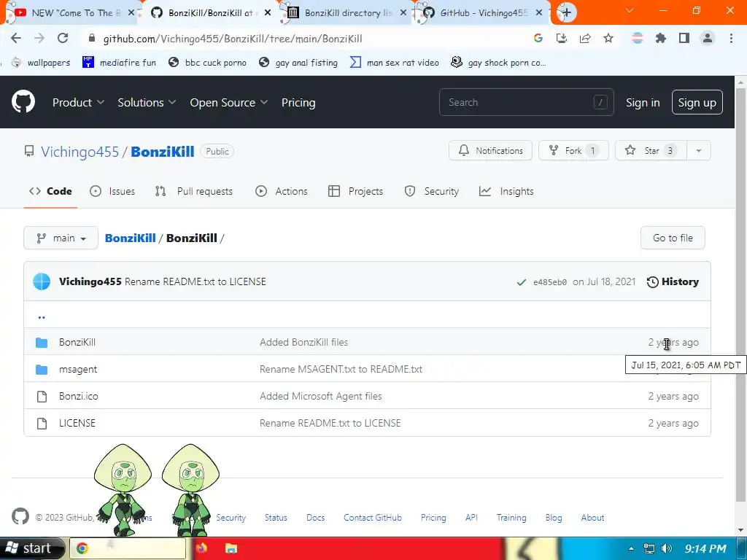Image resolution: width=747 pixels, height=560 pixels.
Task: Open the msagent folder name
Action: click(x=78, y=369)
